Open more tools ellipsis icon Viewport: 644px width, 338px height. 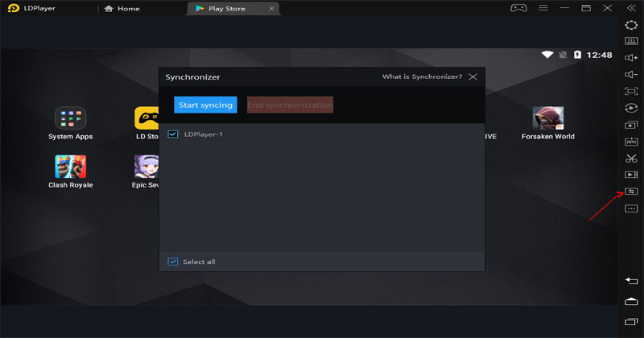pyautogui.click(x=631, y=208)
